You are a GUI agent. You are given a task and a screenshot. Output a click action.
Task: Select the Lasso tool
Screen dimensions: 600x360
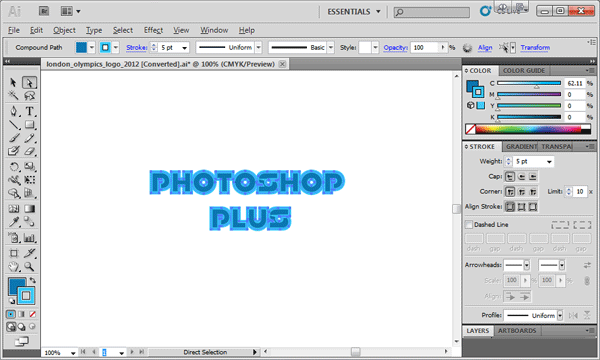point(29,95)
